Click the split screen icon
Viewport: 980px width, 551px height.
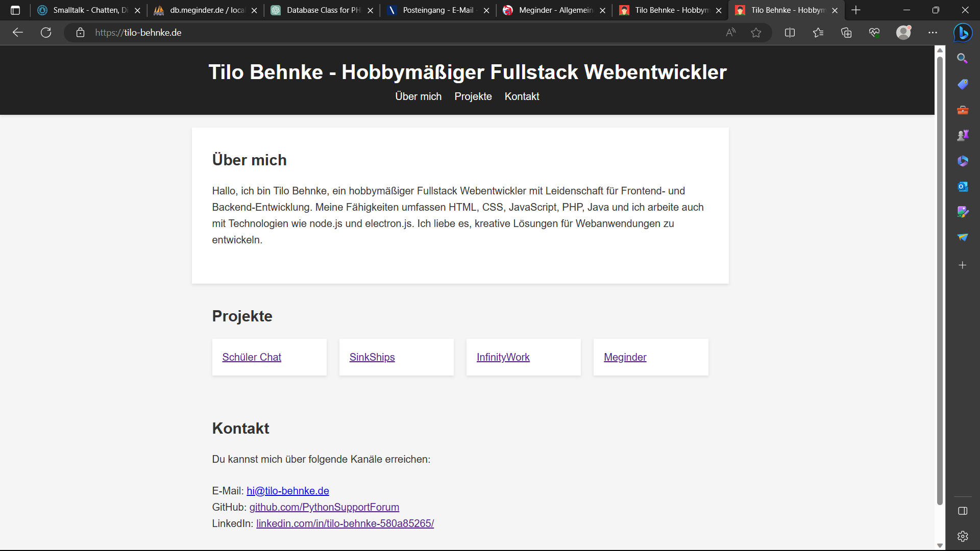790,33
